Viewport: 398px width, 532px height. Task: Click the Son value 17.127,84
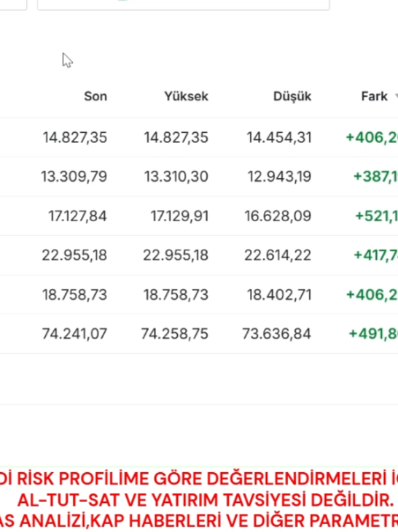point(78,216)
